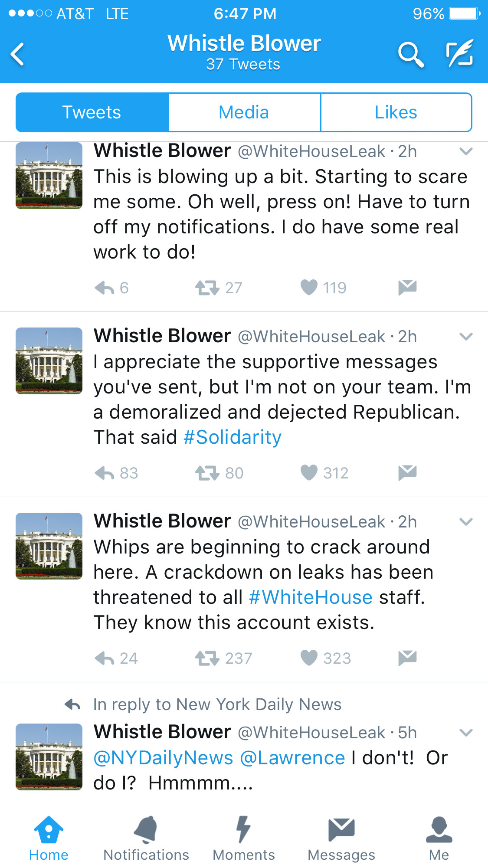
Task: Open chevron menu on #Solidarity tweet
Action: click(466, 337)
